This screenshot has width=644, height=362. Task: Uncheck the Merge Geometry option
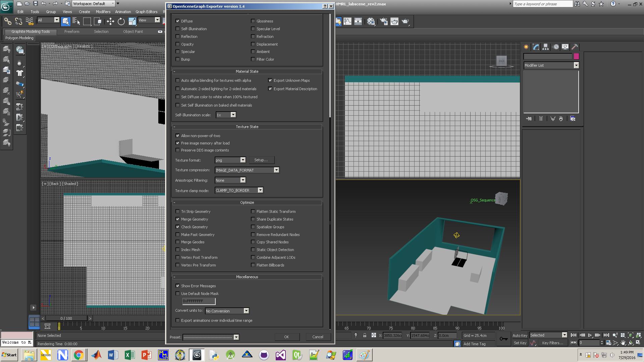click(178, 219)
